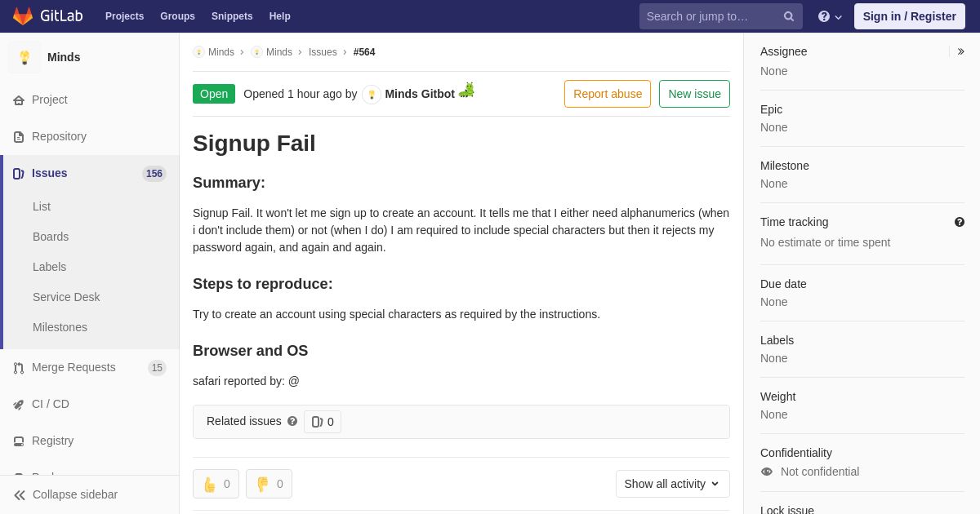Click the Issues breadcrumb link

coord(323,52)
